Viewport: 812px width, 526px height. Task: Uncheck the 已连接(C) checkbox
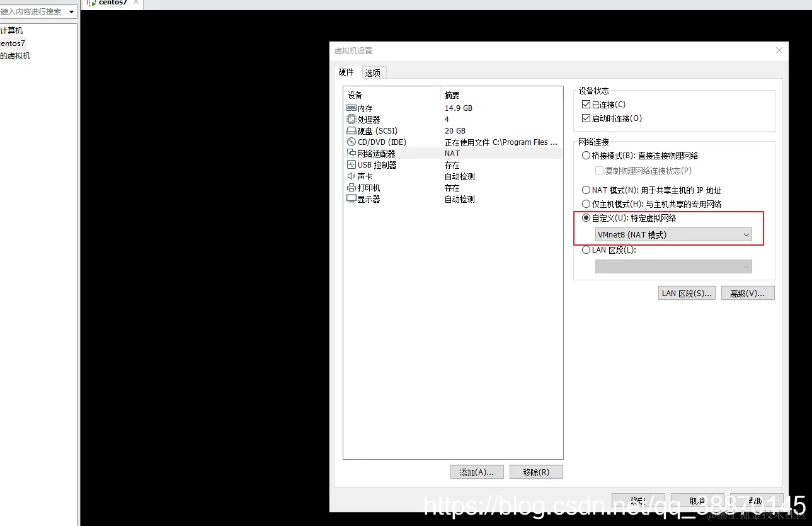(x=586, y=104)
